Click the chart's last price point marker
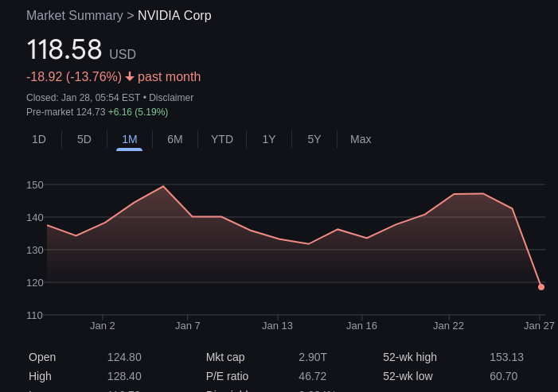 click(x=541, y=287)
